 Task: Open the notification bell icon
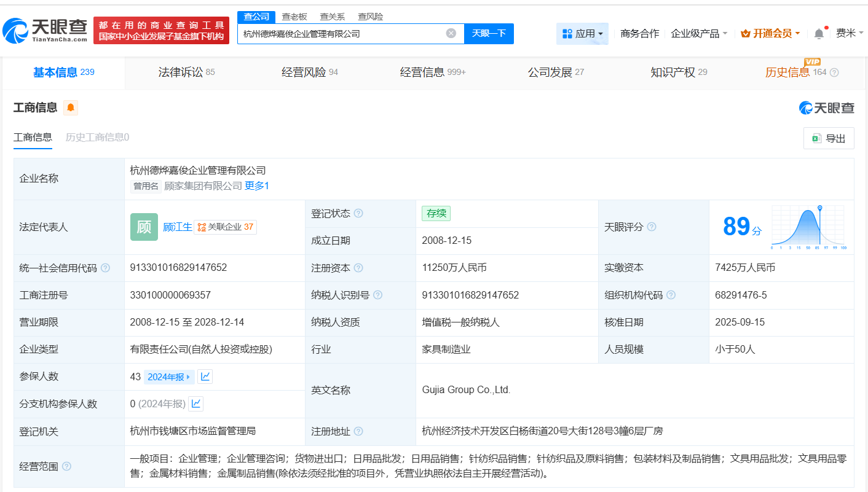pos(818,33)
